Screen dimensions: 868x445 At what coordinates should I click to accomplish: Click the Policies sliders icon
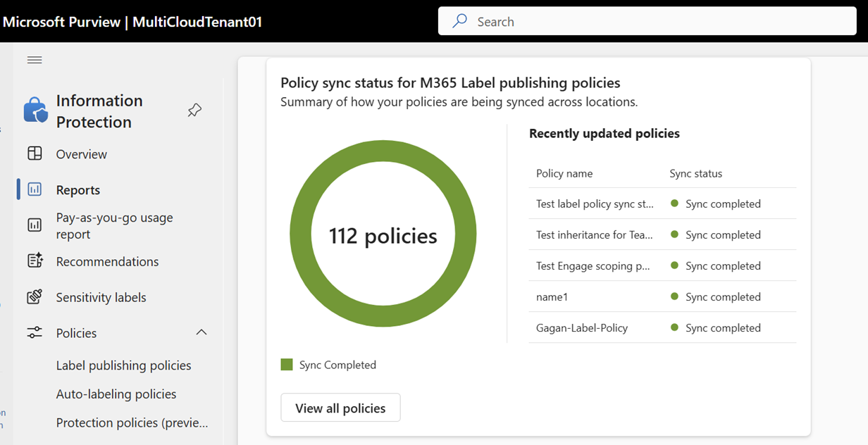(35, 333)
